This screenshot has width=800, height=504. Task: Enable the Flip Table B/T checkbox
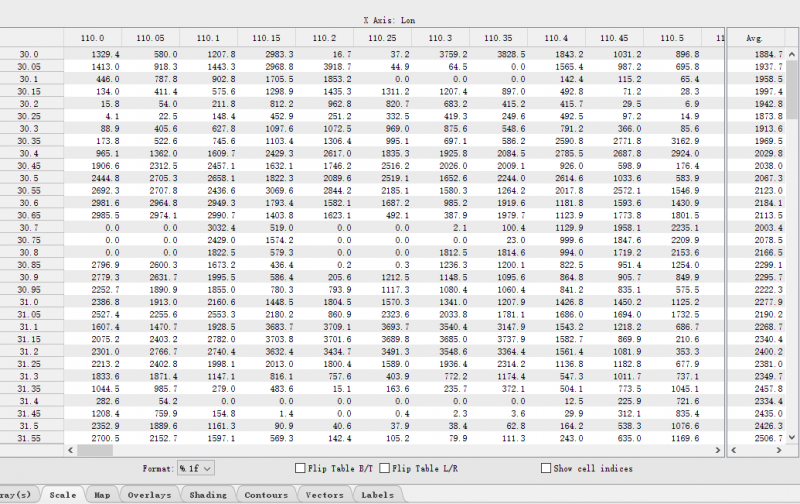300,467
